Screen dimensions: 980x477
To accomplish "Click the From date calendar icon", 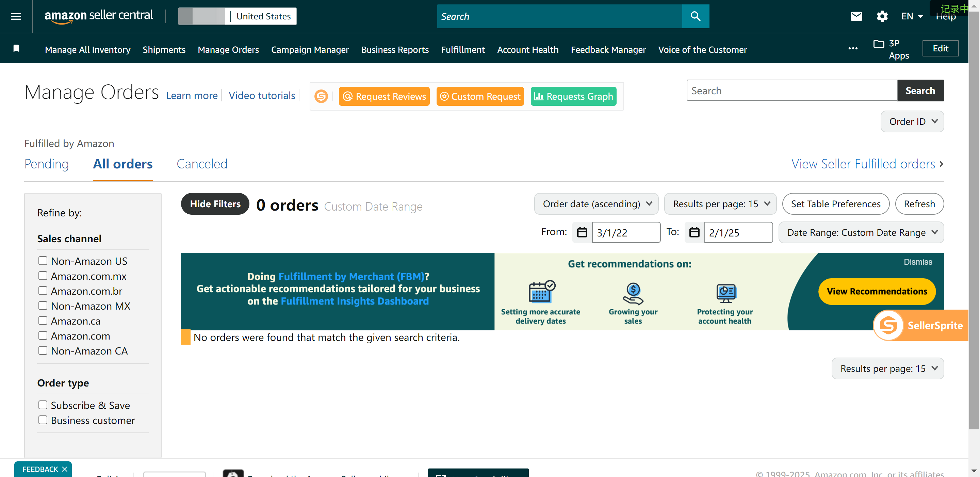I will [582, 232].
